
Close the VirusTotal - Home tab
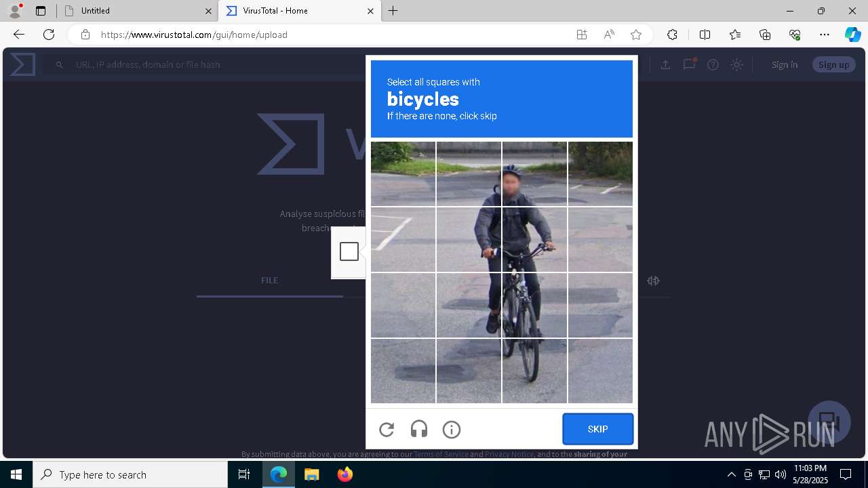point(370,11)
